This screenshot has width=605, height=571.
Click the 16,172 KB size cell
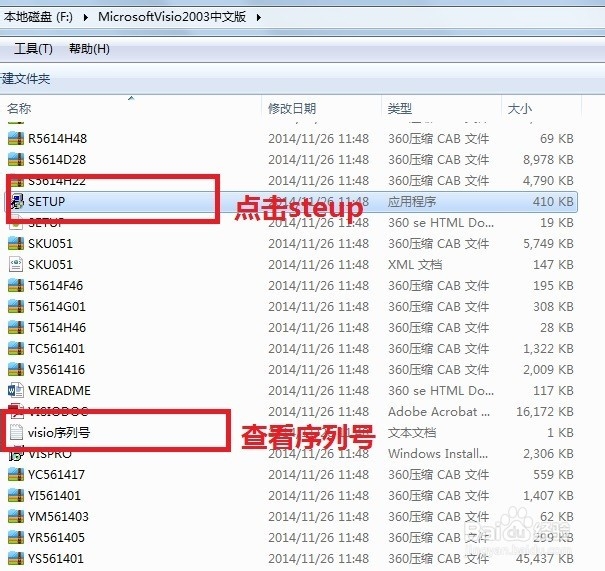point(545,411)
